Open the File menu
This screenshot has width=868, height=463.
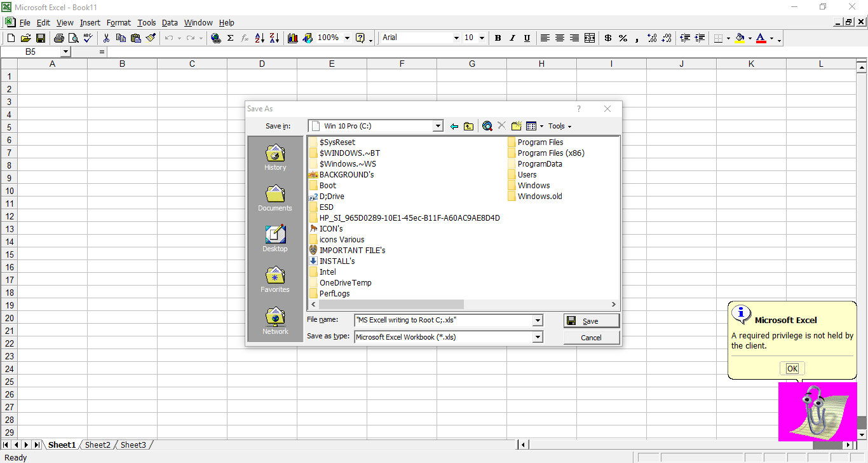coord(25,22)
